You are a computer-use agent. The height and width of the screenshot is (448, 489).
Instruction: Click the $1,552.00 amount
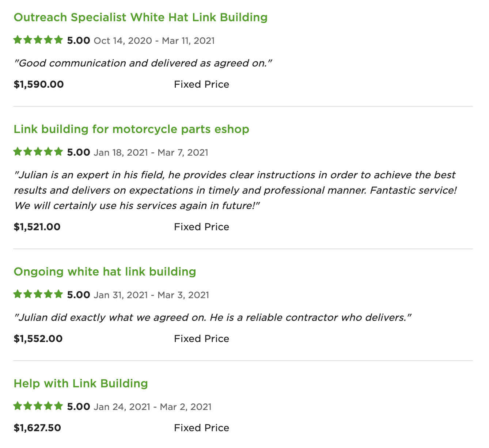point(38,339)
